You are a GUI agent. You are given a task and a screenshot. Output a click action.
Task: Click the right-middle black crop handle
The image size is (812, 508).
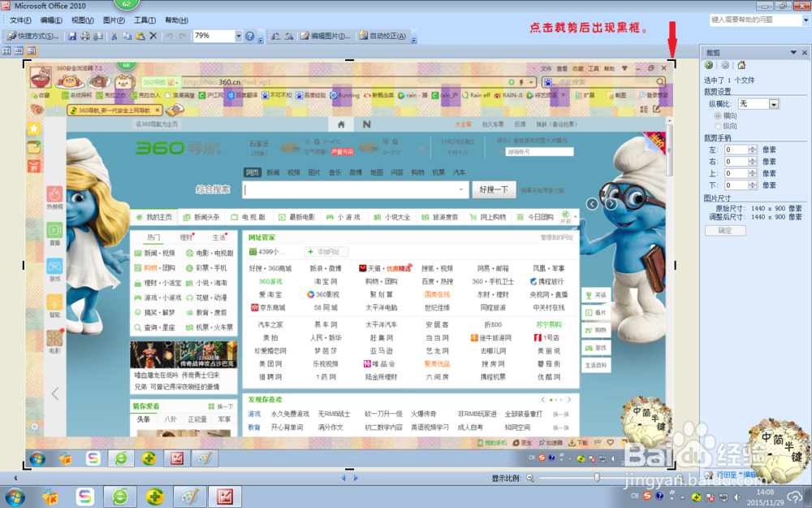tap(676, 265)
